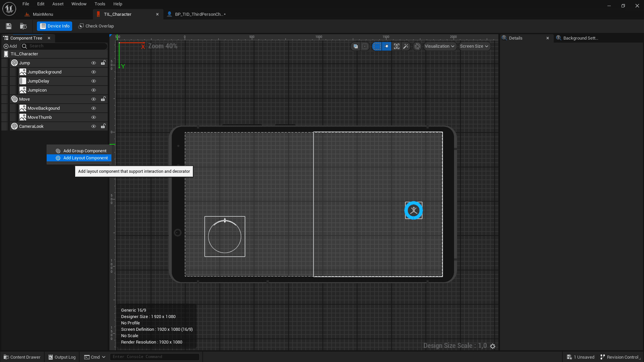This screenshot has height=362, width=644.
Task: Open the Output Log
Action: click(62, 357)
